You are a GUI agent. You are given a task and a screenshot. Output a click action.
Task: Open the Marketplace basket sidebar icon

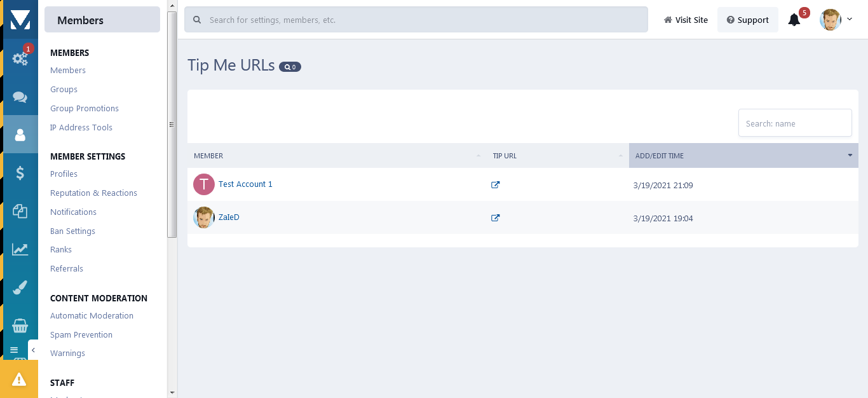coord(20,326)
